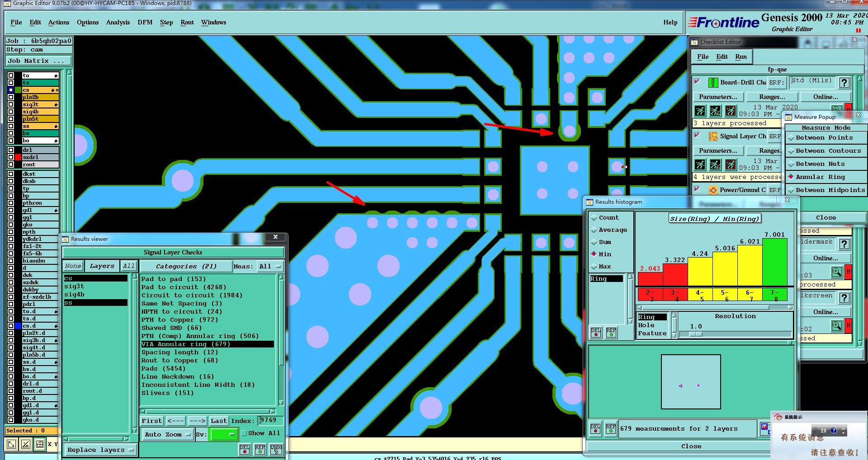Click Close in Measure Popup
Image resolution: width=868 pixels, height=460 pixels.
826,218
